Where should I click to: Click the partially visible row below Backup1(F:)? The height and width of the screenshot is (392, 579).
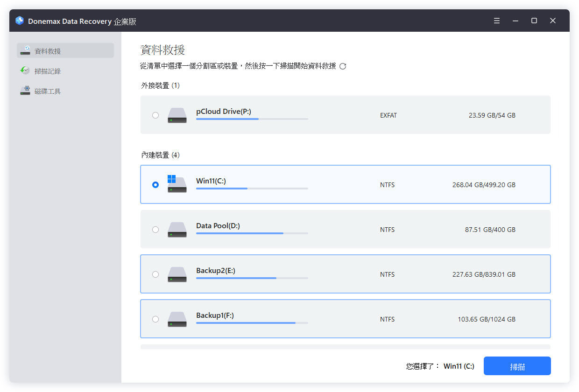point(345,347)
